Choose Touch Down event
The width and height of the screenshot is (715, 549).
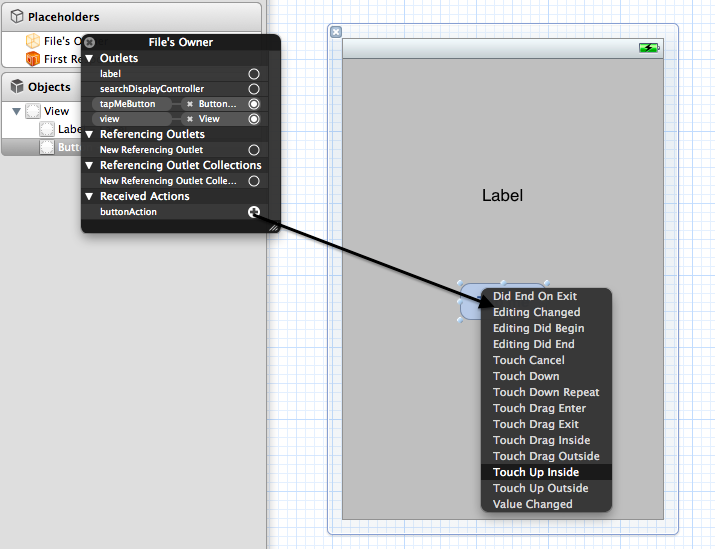coord(546,376)
